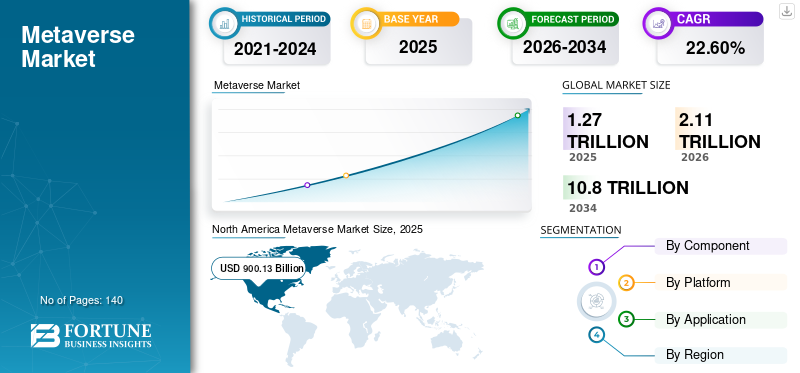The image size is (800, 373).
Task: Click the purple marker on growth chart
Action: coord(307,185)
